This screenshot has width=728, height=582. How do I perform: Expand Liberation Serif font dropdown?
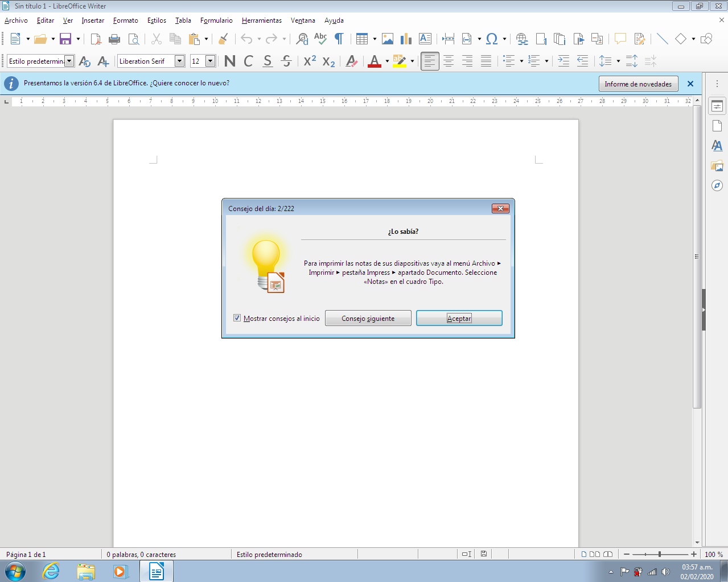[x=180, y=61]
